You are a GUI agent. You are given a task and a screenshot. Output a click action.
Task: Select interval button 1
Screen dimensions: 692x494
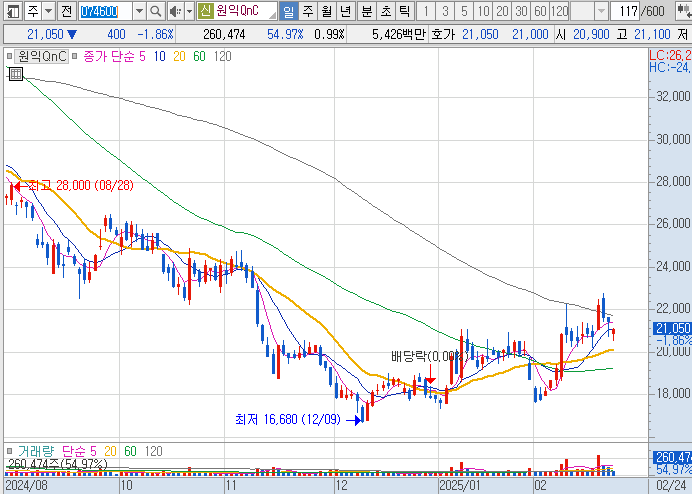point(426,11)
